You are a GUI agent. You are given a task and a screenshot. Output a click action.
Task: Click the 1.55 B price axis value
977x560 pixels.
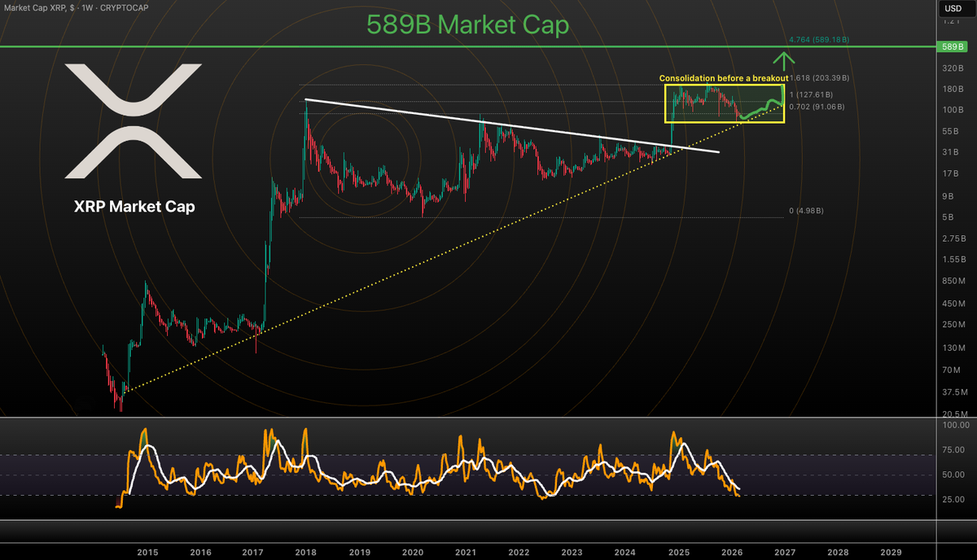(953, 259)
